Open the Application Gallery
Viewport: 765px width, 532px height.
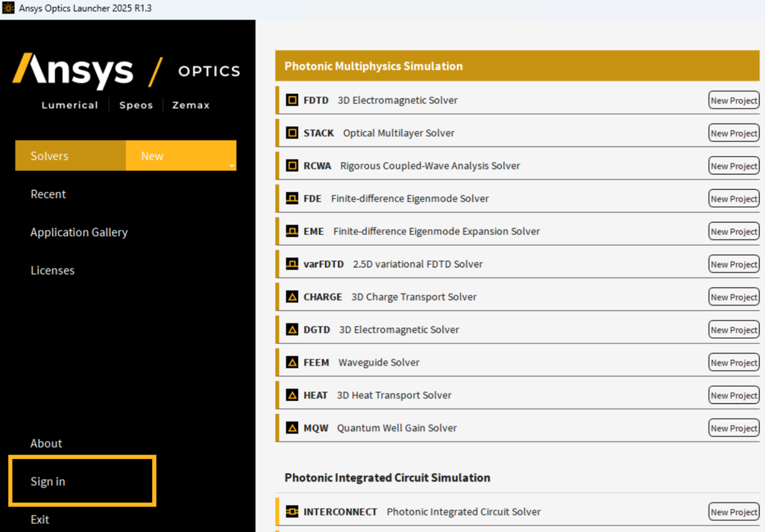coord(79,232)
